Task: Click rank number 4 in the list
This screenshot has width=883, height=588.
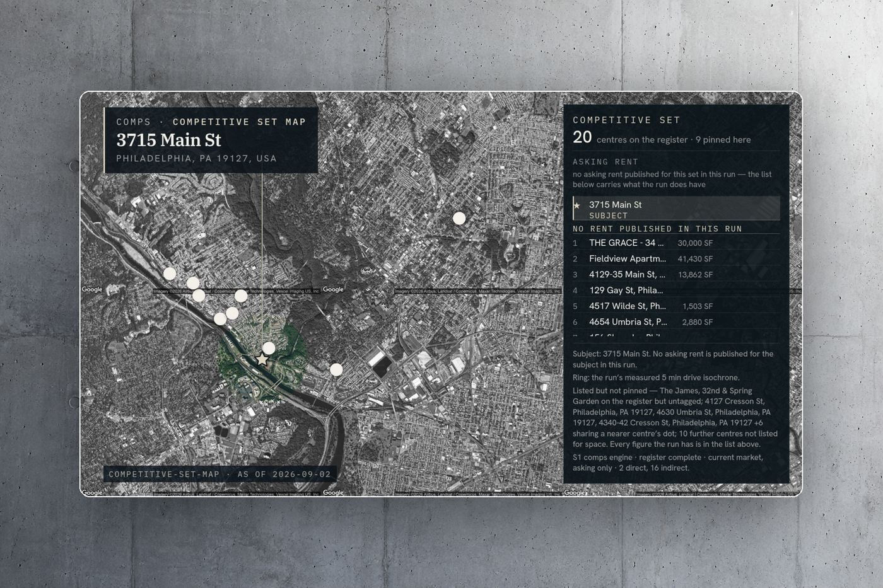Action: coord(575,291)
